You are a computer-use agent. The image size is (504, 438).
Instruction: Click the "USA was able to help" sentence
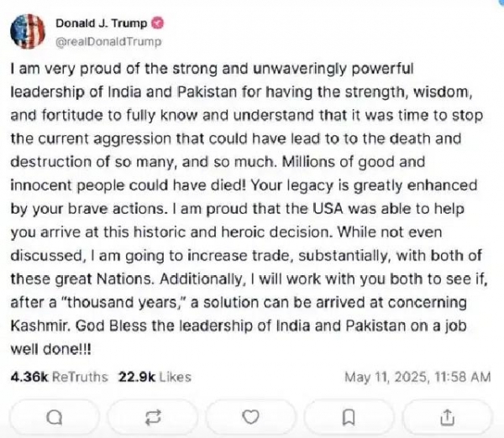click(389, 209)
